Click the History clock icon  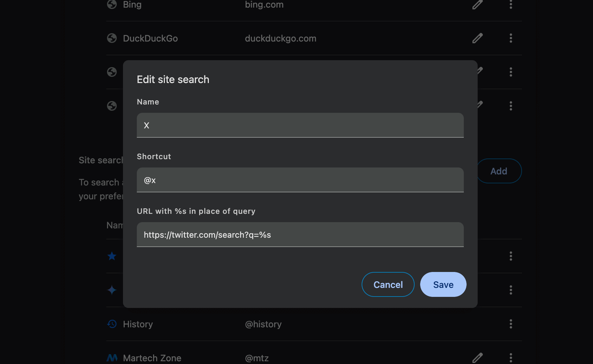click(x=112, y=324)
